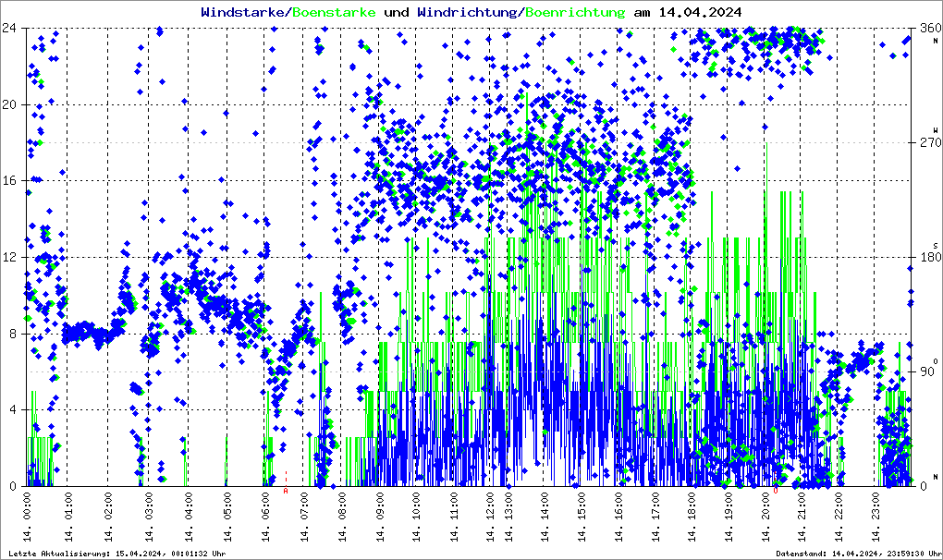Click the 14. 00:00 time axis label

click(27, 517)
